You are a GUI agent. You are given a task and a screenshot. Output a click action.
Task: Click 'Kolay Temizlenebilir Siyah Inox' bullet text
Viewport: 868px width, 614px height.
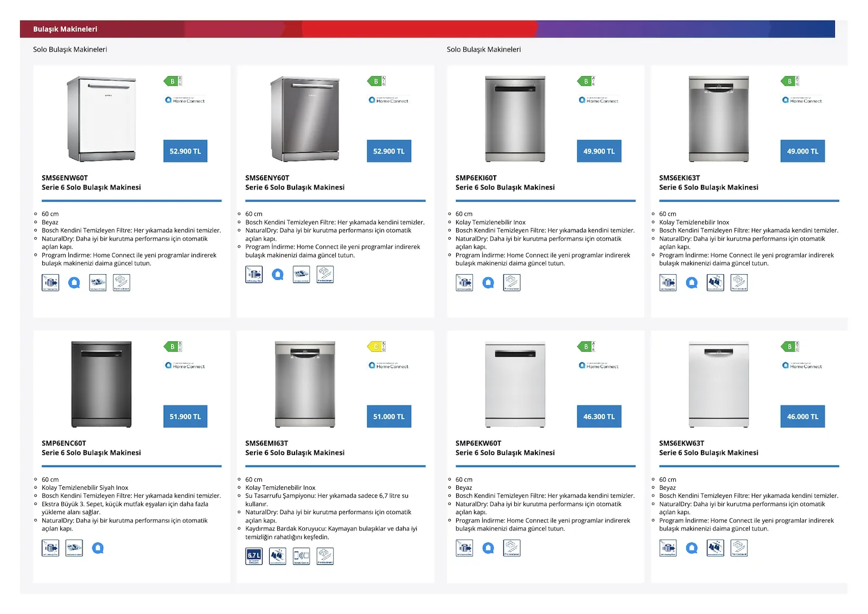click(x=85, y=488)
